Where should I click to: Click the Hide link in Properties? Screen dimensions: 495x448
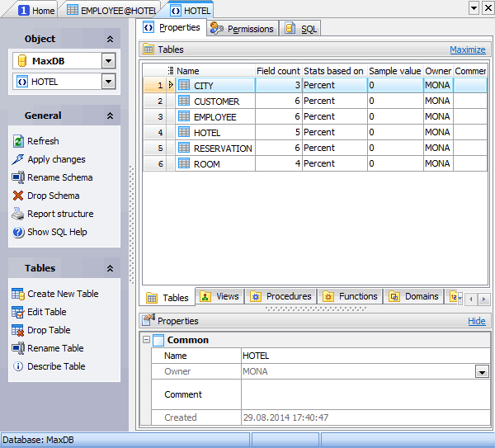coord(476,321)
